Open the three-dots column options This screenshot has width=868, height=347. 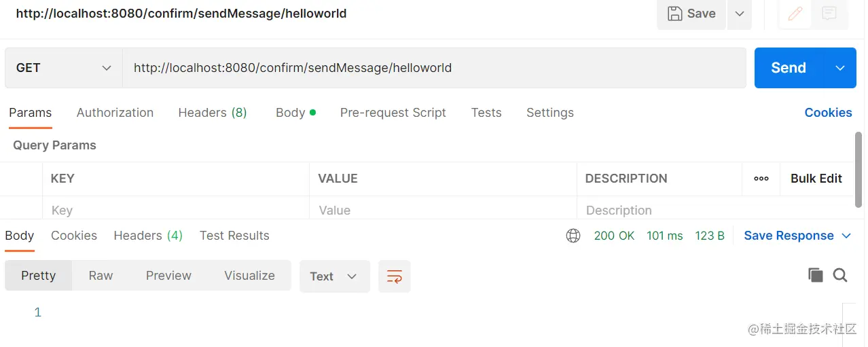tap(761, 179)
